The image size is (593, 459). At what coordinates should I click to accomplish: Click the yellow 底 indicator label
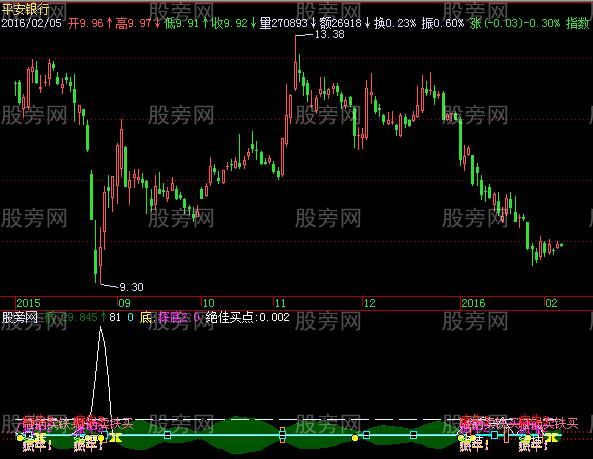(146, 317)
